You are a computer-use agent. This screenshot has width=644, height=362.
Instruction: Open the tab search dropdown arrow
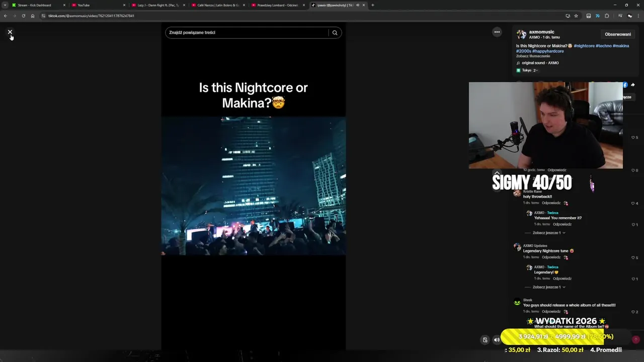5,5
